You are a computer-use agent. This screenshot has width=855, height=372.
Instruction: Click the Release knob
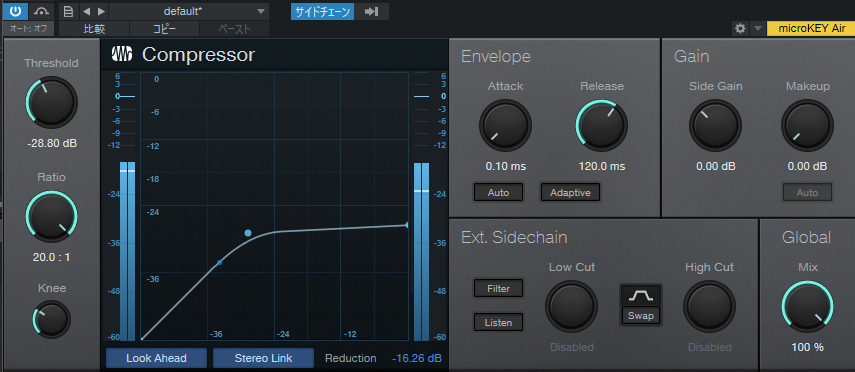pos(601,125)
